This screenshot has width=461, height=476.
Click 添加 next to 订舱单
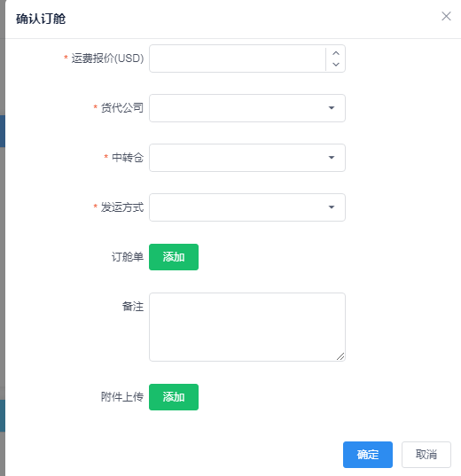coord(174,257)
